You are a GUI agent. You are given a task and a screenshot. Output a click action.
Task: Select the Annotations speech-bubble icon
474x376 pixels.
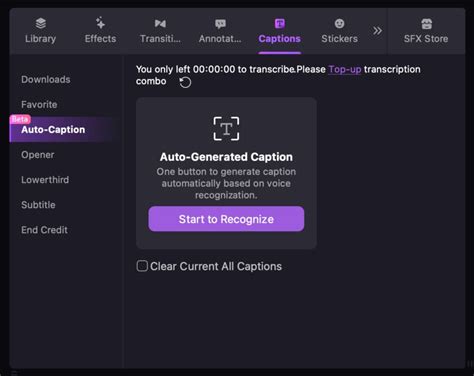coord(220,24)
